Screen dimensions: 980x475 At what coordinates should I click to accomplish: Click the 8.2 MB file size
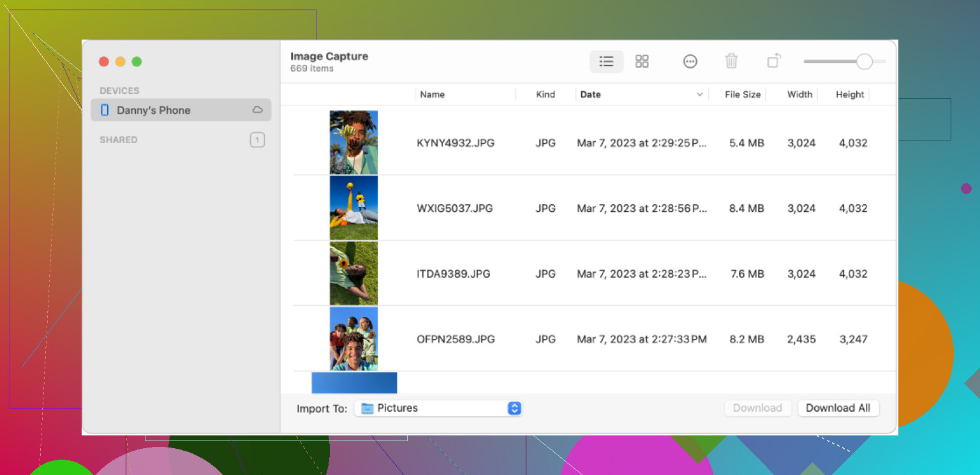click(746, 339)
